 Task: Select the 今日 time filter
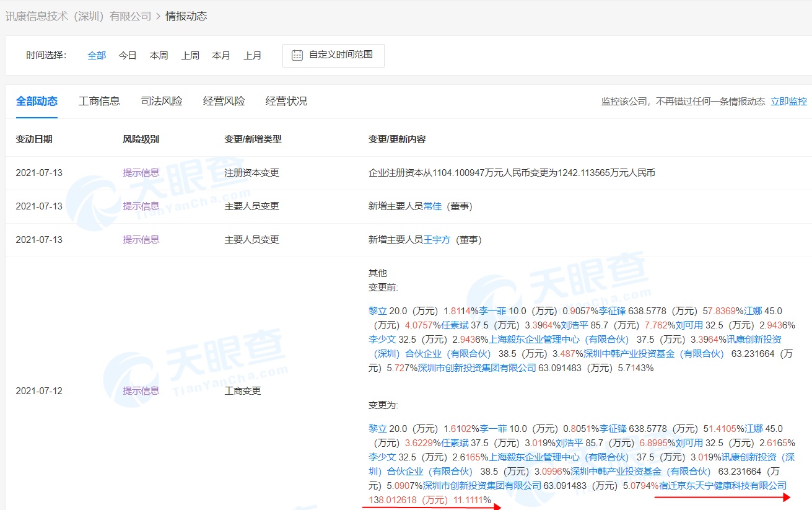[128, 55]
